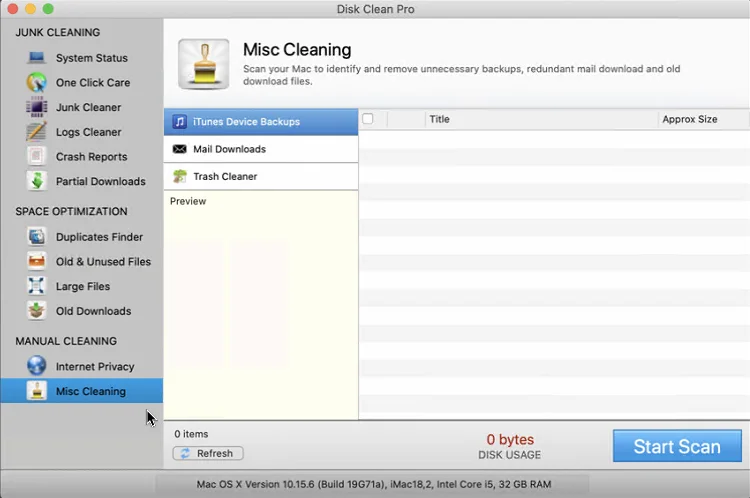Open Internet Privacy label
Screen dimensions: 750x498
pyautogui.click(x=95, y=366)
